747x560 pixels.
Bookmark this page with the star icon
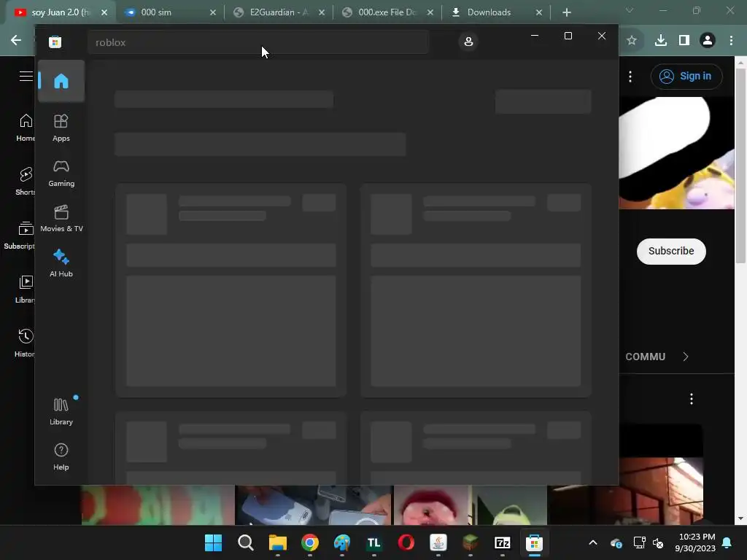pos(632,41)
